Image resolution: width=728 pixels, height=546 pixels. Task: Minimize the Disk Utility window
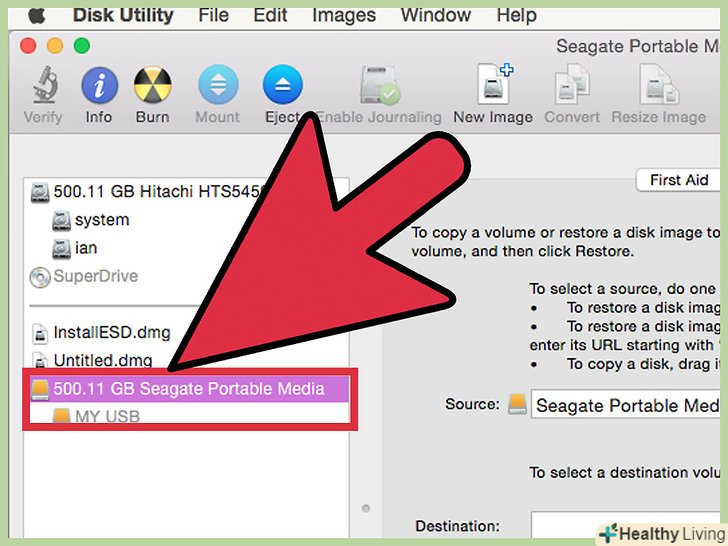55,46
